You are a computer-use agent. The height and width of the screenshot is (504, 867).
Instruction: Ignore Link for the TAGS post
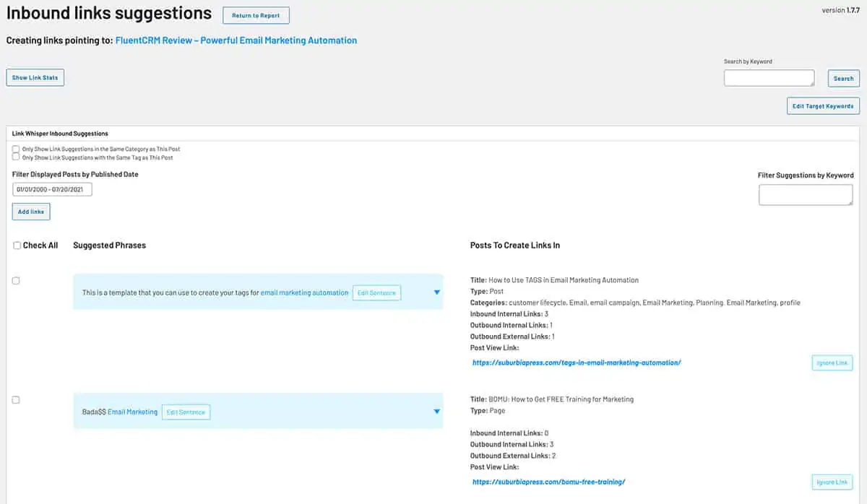point(832,362)
